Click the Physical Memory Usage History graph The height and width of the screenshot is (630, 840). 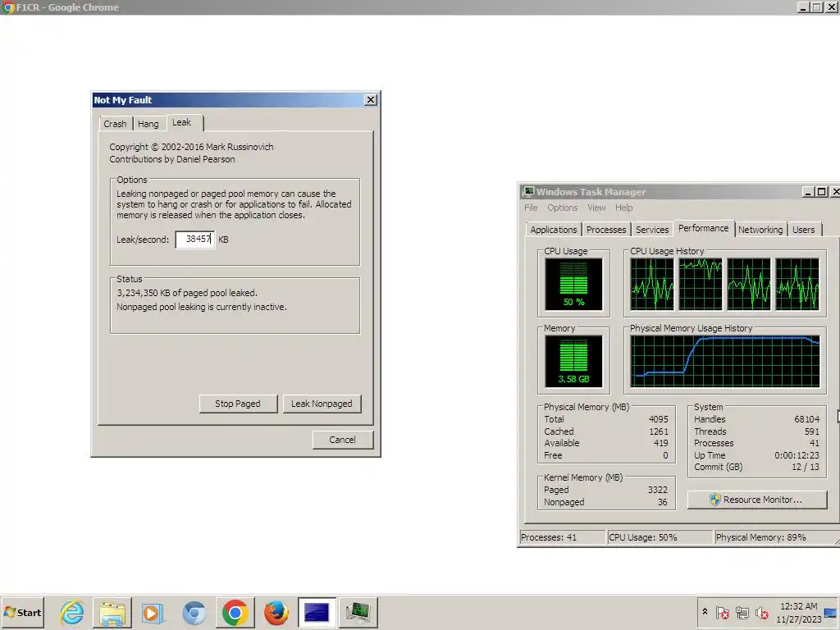point(725,361)
